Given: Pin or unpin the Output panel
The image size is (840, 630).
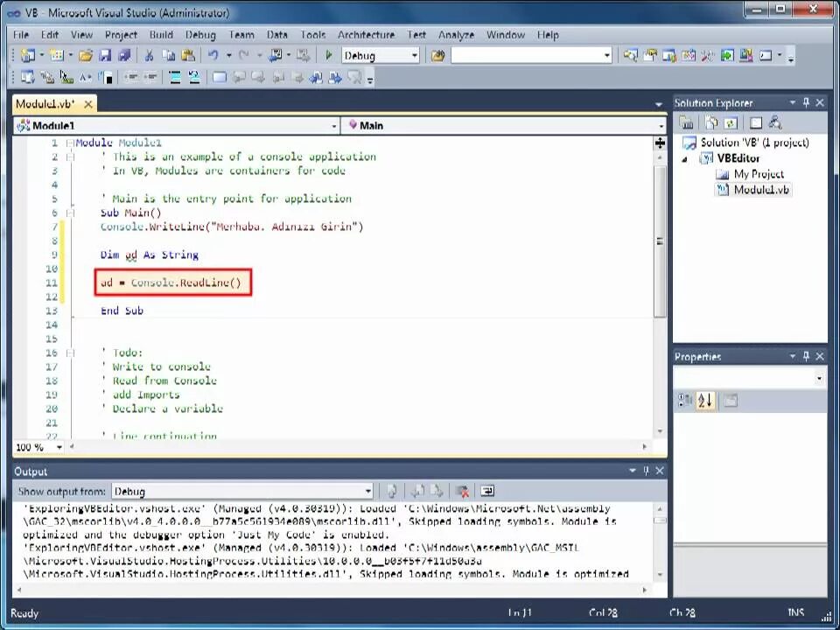Looking at the screenshot, I should pos(646,471).
